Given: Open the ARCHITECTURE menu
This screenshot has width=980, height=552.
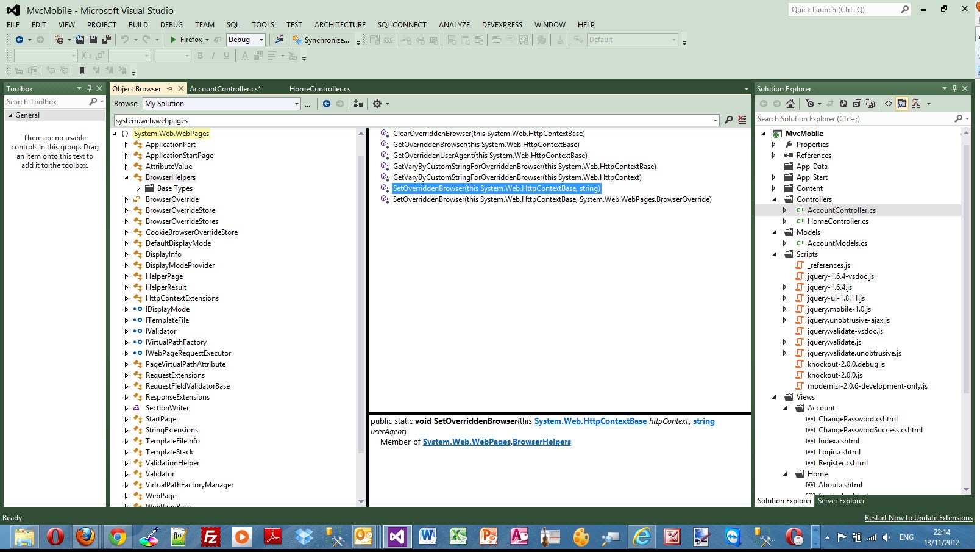Looking at the screenshot, I should click(x=340, y=25).
